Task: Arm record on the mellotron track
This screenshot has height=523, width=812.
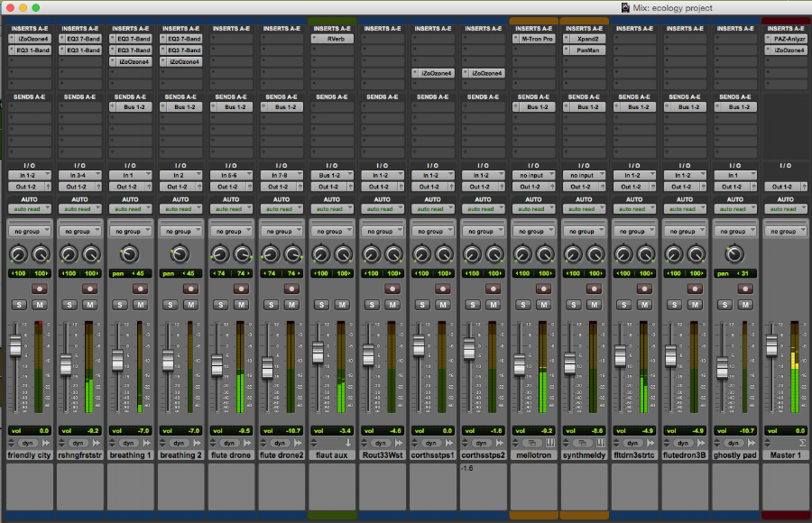Action: 543,289
